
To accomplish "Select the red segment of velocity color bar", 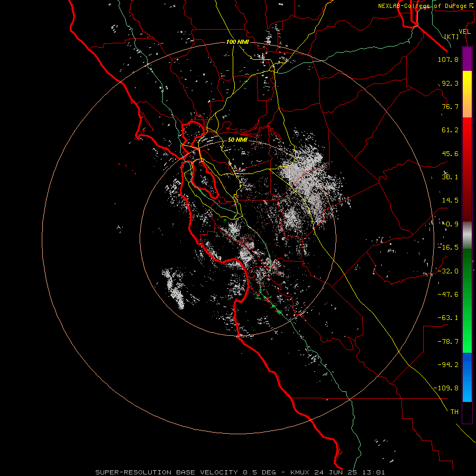I will point(467,169).
